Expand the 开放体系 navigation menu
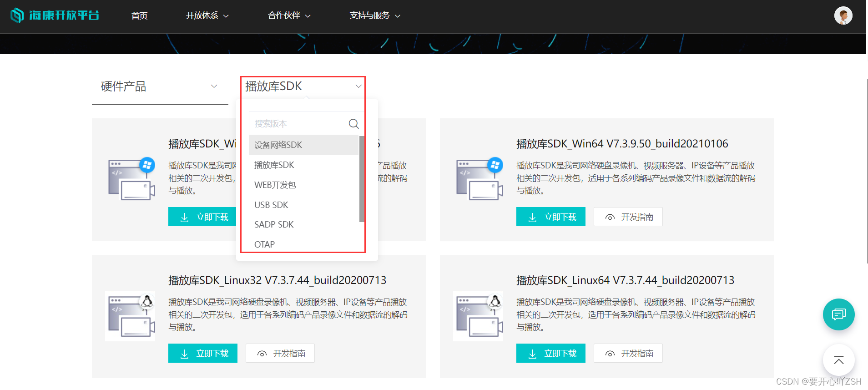 207,15
